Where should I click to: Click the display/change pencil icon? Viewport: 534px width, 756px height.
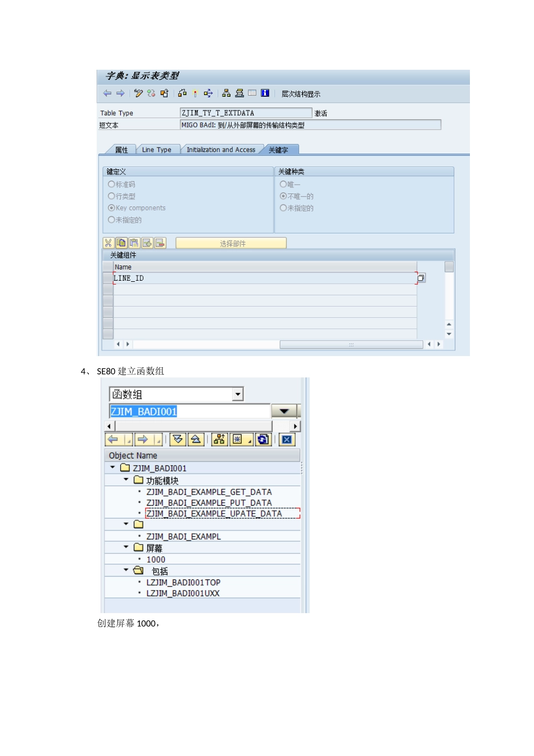click(x=138, y=93)
